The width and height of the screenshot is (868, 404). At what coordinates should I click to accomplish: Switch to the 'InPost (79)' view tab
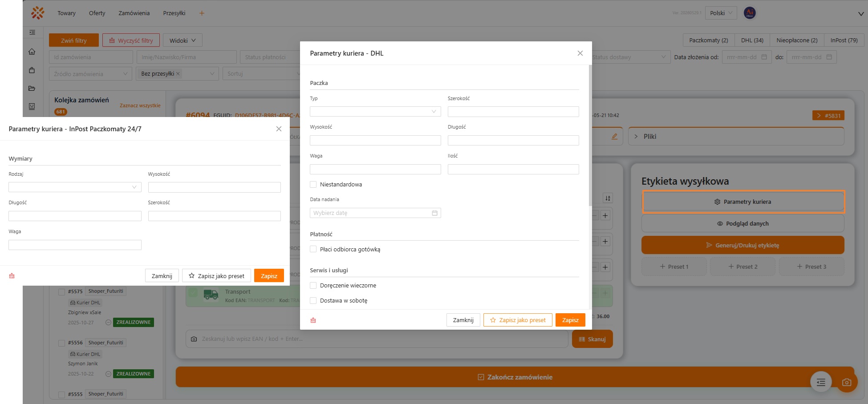[x=844, y=40]
